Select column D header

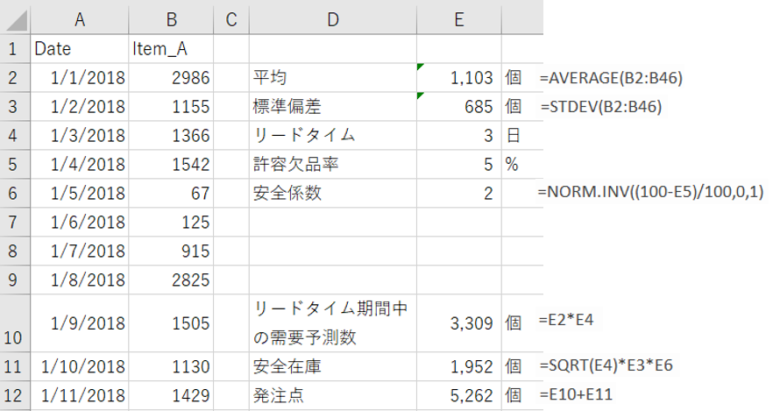click(333, 19)
